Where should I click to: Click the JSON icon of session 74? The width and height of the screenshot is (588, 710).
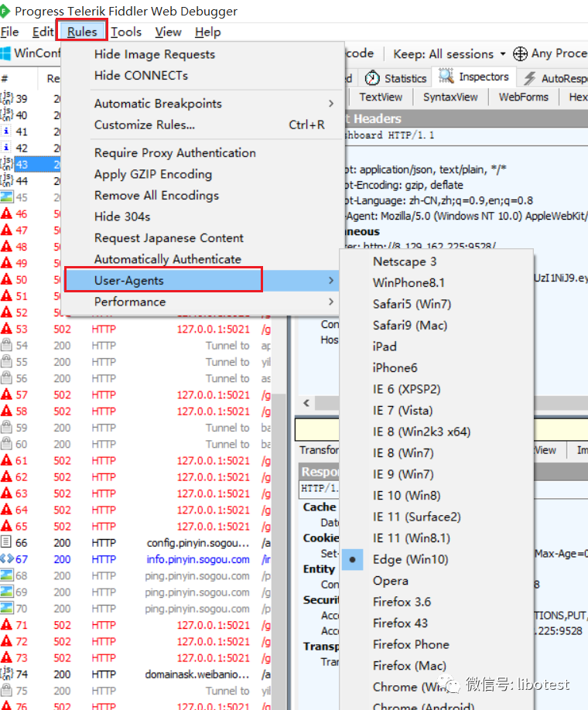click(x=7, y=674)
